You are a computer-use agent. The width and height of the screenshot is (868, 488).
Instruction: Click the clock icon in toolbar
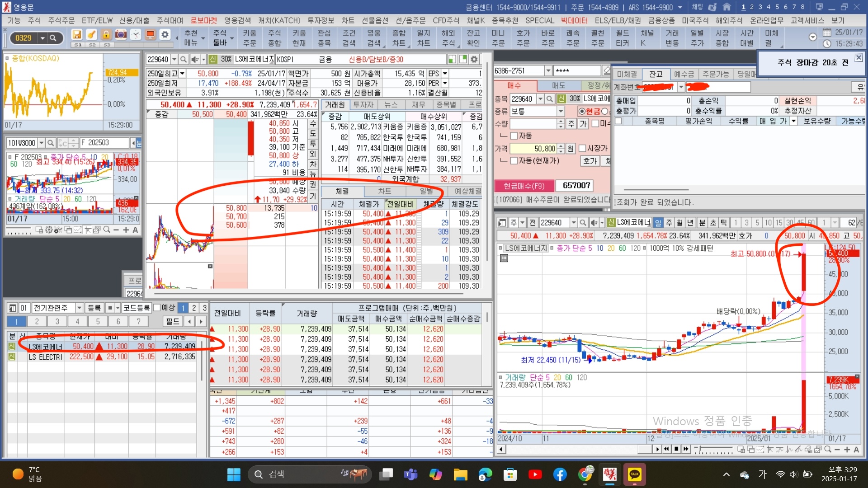click(136, 35)
